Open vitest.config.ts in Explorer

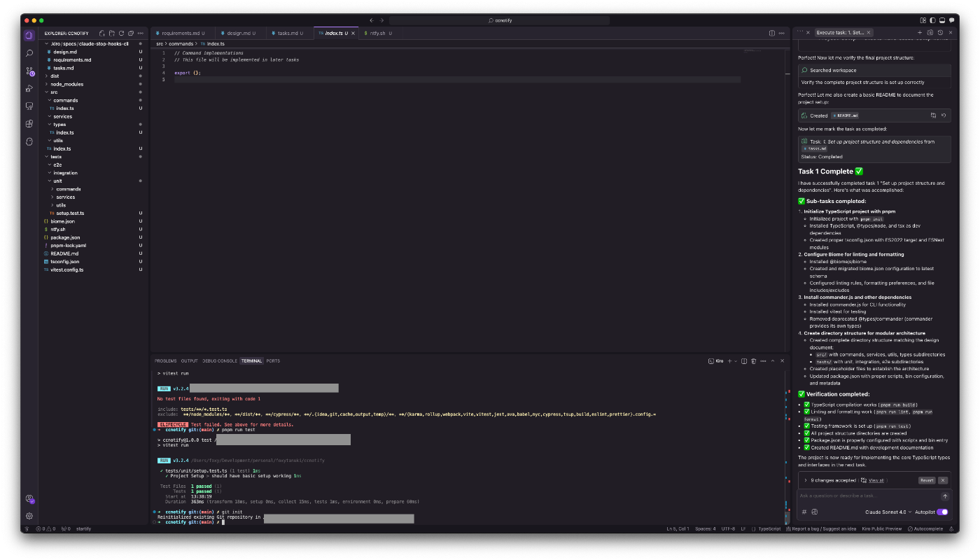coord(92,269)
